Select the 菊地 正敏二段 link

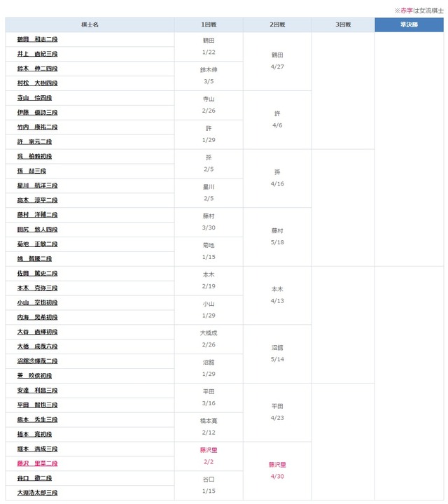pyautogui.click(x=37, y=244)
